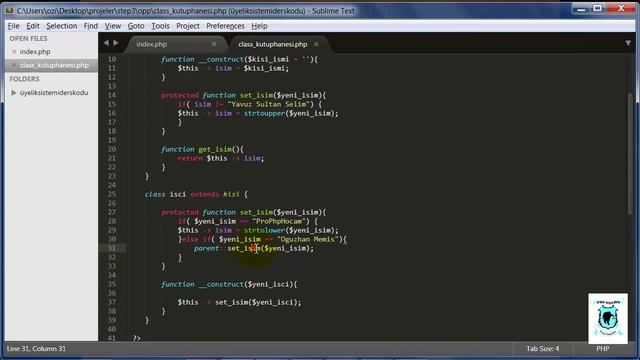Click strtoupper($yeni_isim) on line 16
Image resolution: width=640 pixels, height=360 pixels.
click(x=289, y=113)
